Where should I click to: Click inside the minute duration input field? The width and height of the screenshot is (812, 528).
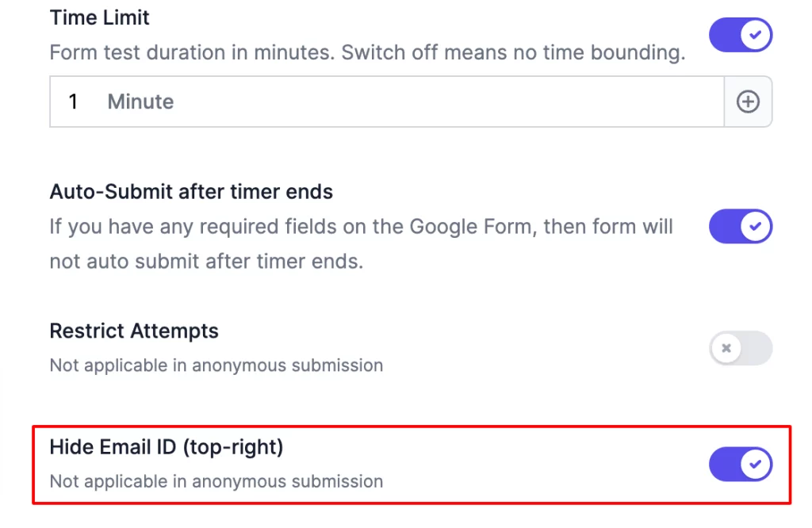click(x=357, y=101)
